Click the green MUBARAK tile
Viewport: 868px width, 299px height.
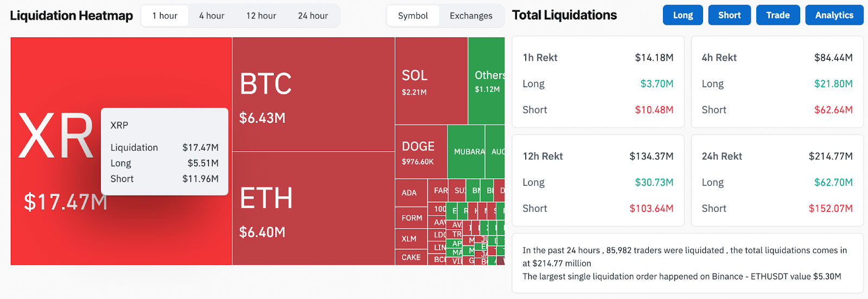[466, 152]
